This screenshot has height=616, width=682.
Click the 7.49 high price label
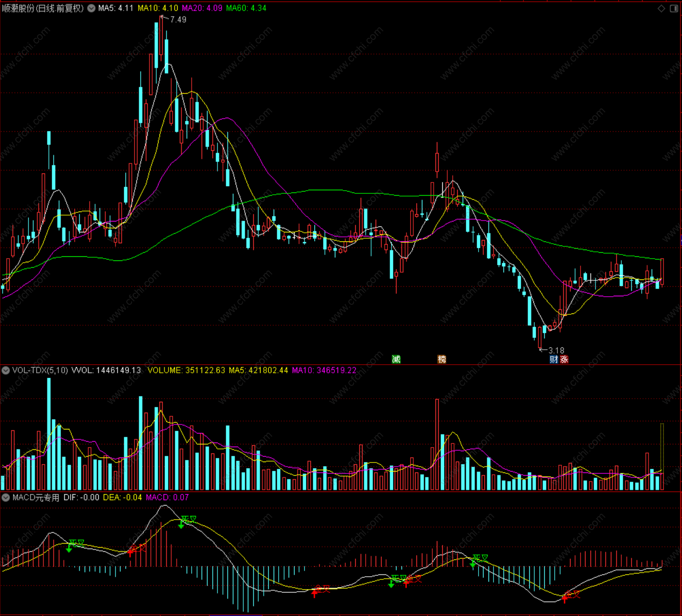178,19
